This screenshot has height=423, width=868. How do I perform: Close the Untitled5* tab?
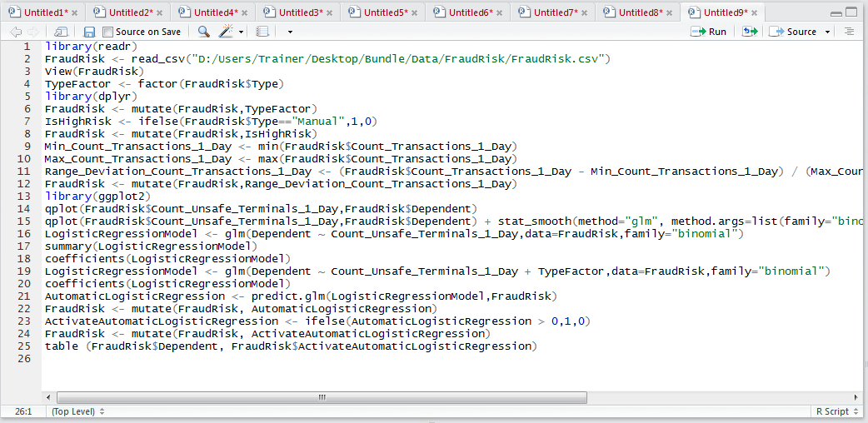415,12
